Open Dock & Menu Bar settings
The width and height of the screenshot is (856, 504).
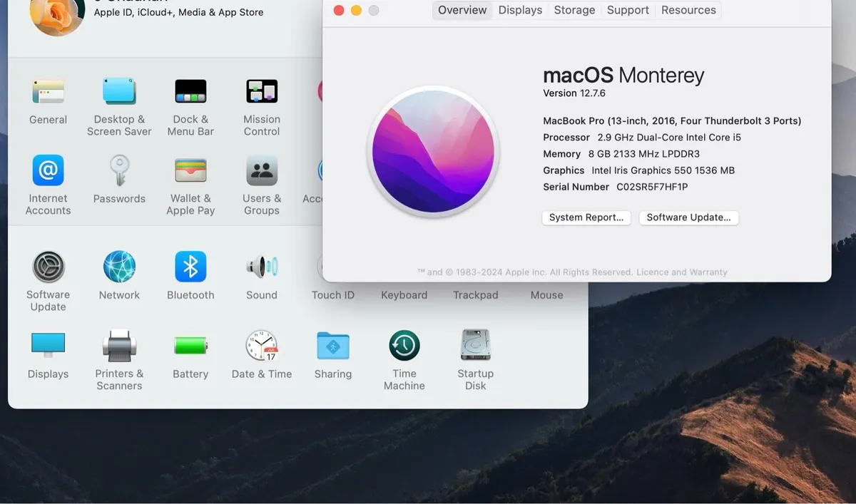tap(190, 91)
